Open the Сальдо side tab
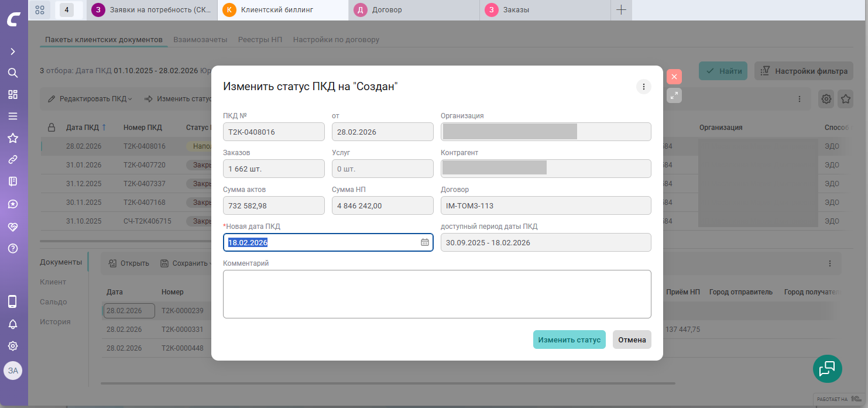 (53, 301)
